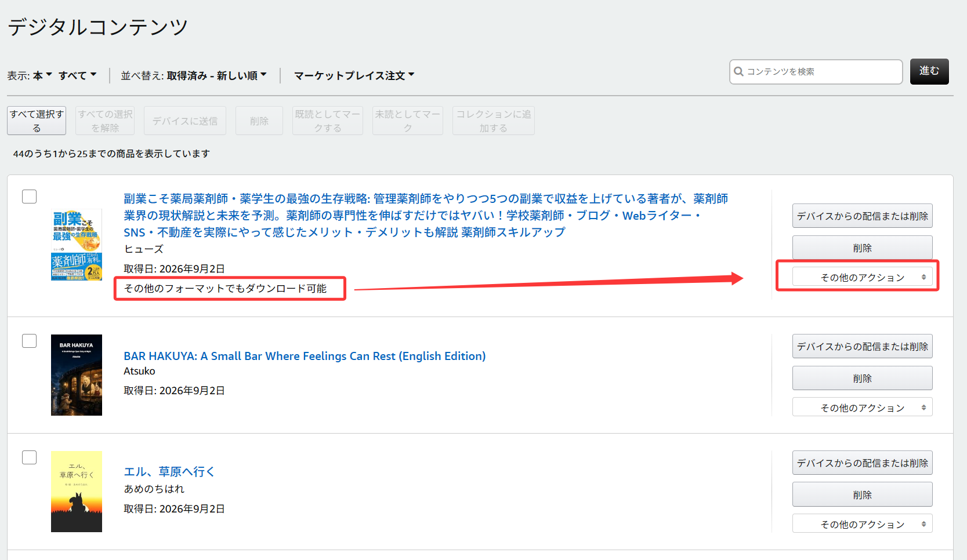Click デバイスからの配信または削除 for the 副業こそ薬局薬剤師 book
Image resolution: width=967 pixels, height=560 pixels.
click(862, 216)
